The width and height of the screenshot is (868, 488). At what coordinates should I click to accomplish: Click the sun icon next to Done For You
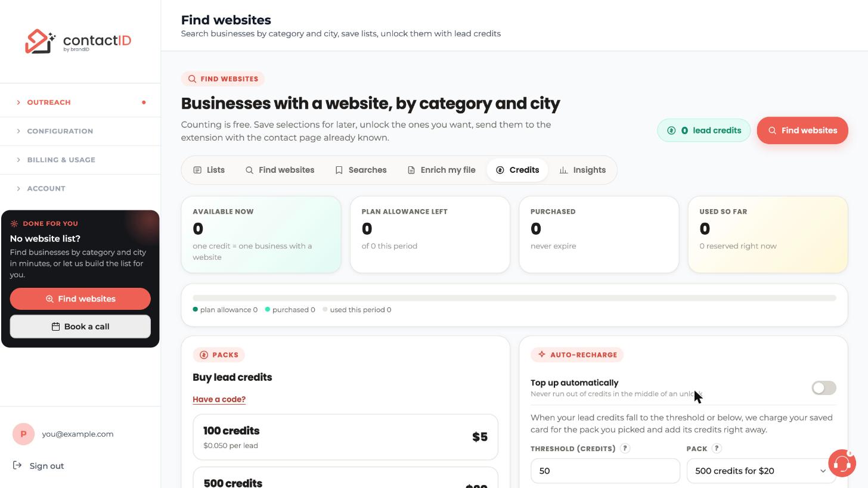14,223
